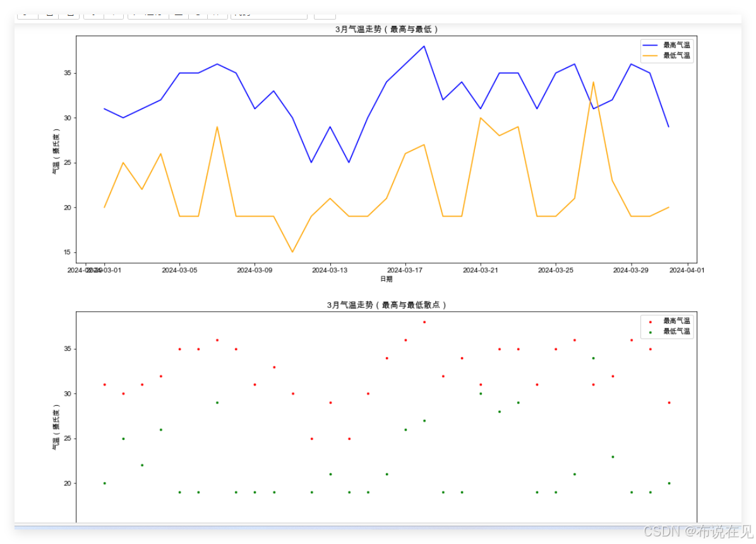Click the orange line's tallest spike at 34
Screen dimensions: 756x544
(593, 83)
